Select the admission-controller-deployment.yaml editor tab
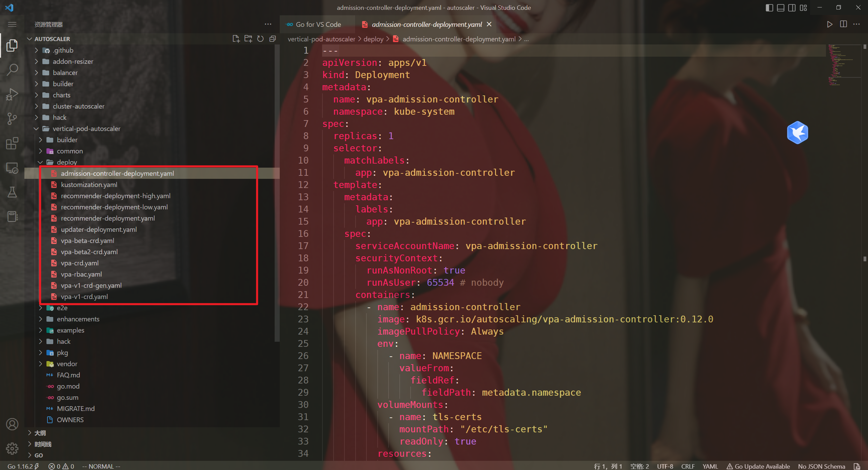This screenshot has width=868, height=470. 427,24
